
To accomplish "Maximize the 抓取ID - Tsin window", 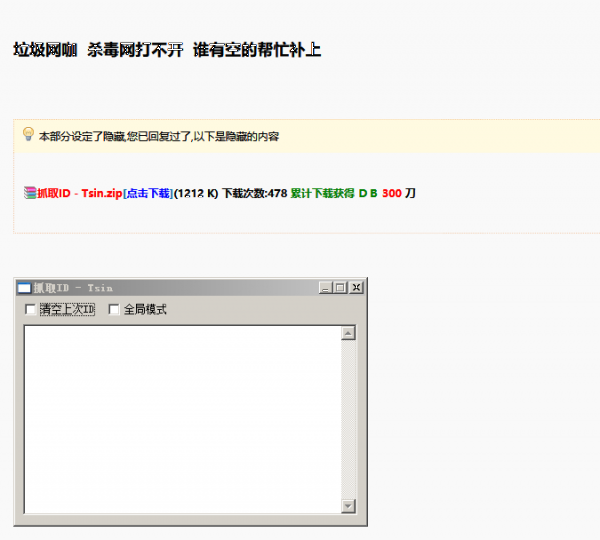I will click(x=340, y=288).
